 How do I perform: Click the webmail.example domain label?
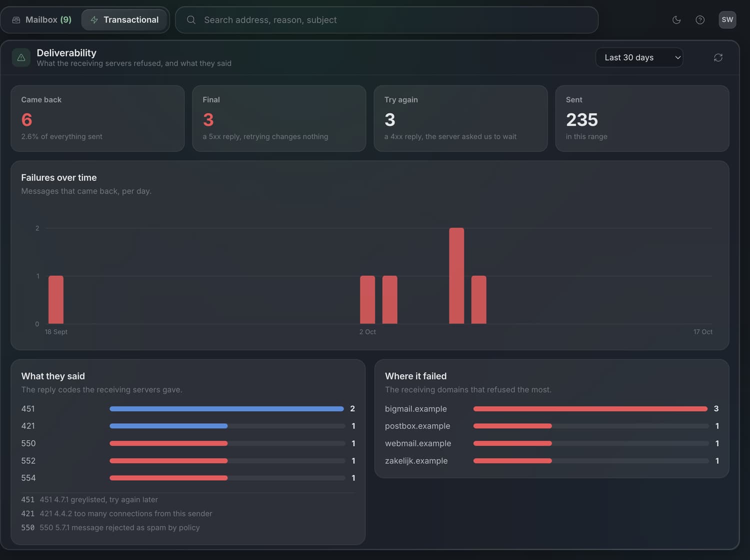pos(418,444)
